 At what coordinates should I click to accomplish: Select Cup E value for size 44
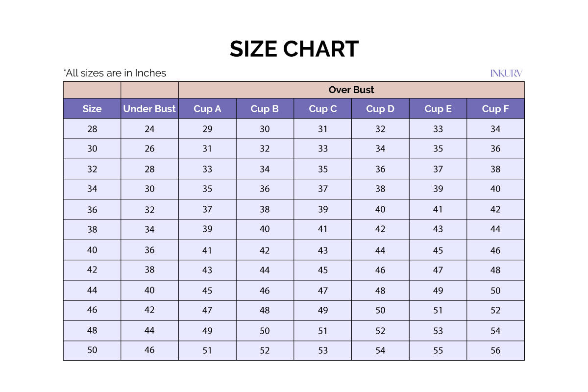[438, 290]
